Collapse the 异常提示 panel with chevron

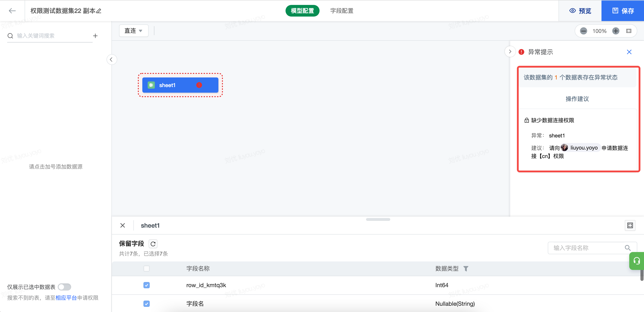point(510,52)
